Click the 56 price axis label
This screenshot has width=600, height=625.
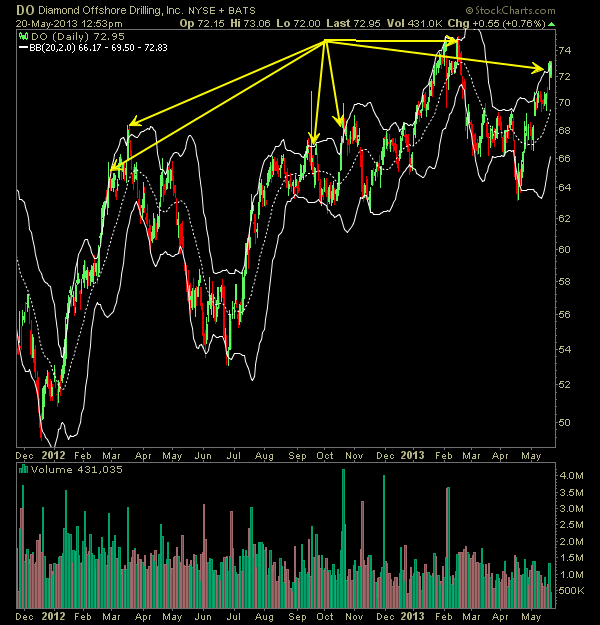point(564,314)
